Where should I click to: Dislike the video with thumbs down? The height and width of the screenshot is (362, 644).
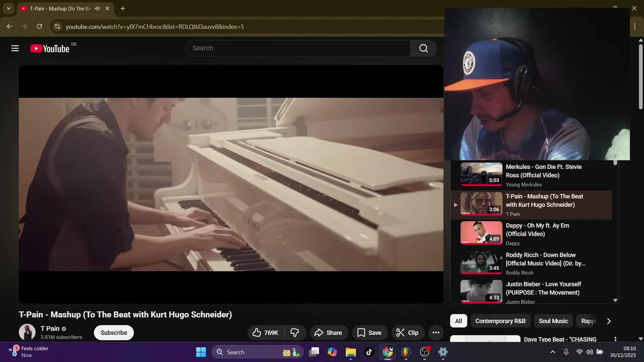[x=295, y=332]
